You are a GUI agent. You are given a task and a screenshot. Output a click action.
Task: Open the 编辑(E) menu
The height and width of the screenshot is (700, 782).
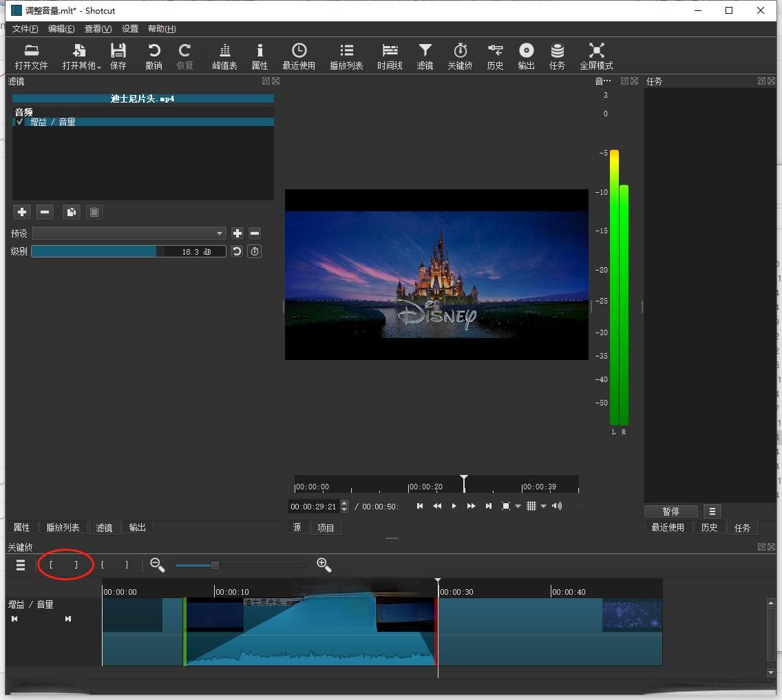[x=61, y=29]
